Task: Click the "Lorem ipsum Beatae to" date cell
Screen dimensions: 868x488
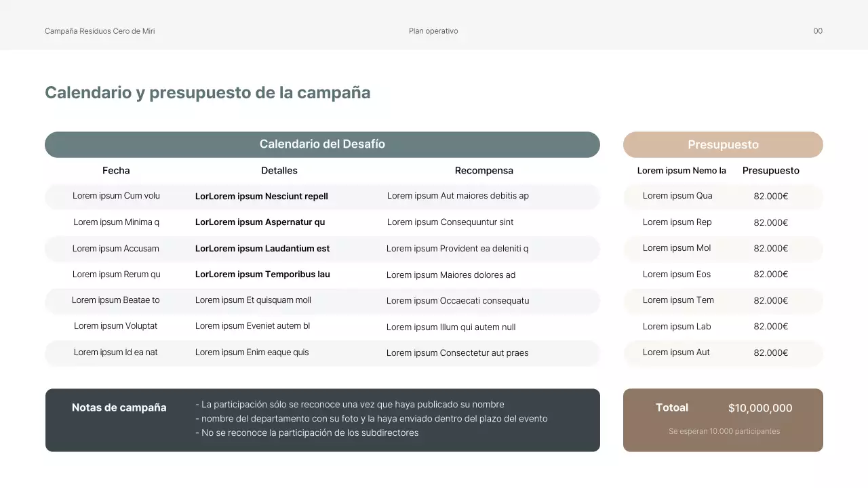Action: [x=116, y=300]
